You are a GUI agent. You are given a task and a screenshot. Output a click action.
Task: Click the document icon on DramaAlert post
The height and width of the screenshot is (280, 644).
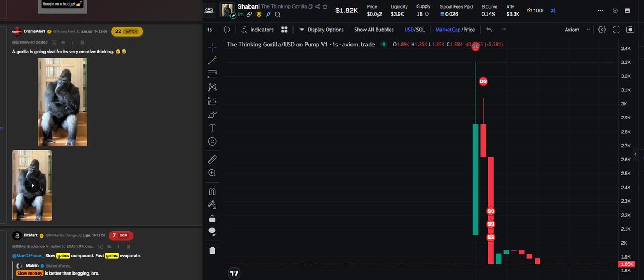point(83,41)
